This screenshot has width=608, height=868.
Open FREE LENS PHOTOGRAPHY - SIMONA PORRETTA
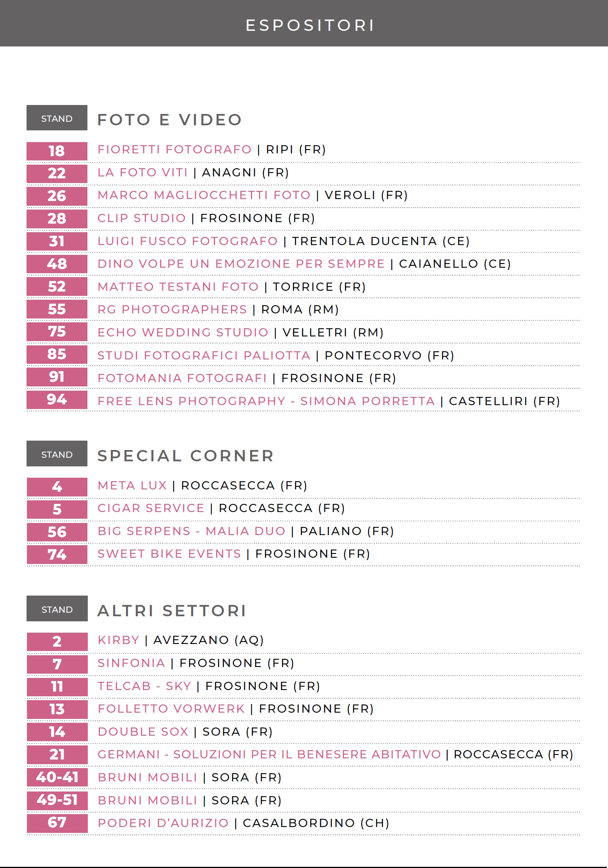(x=266, y=401)
